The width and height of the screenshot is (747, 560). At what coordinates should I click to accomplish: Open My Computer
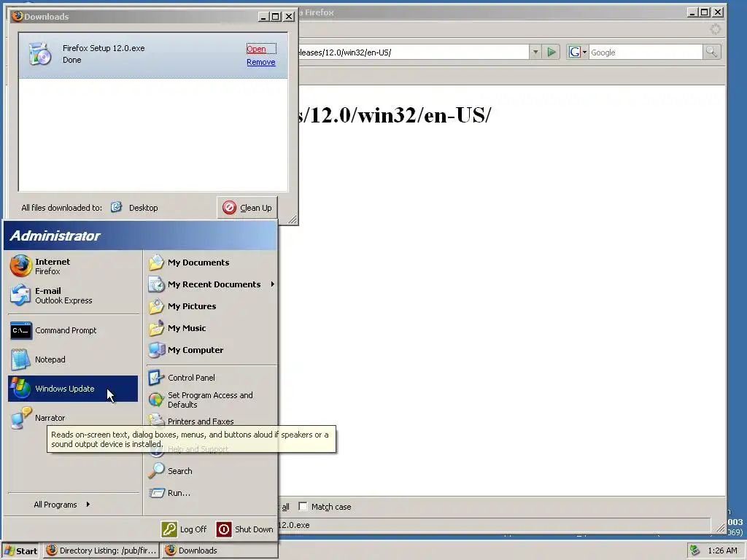click(x=212, y=350)
